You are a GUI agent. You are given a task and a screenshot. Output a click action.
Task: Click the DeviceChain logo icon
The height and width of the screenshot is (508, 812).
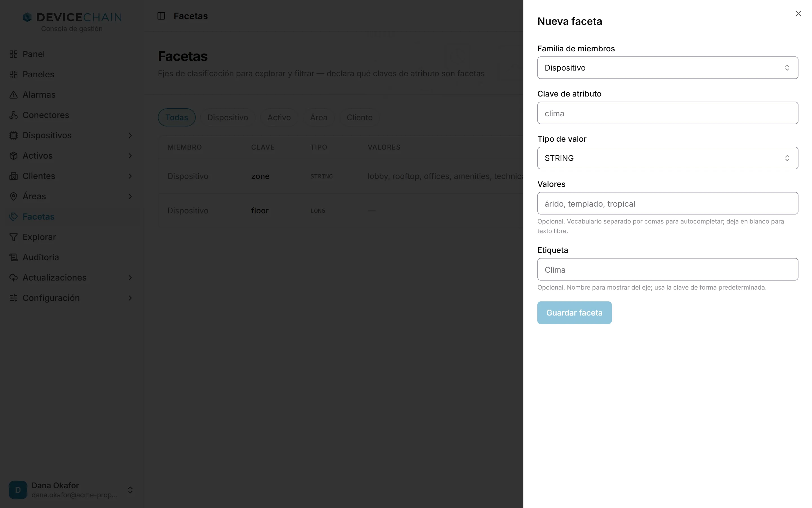pos(27,17)
